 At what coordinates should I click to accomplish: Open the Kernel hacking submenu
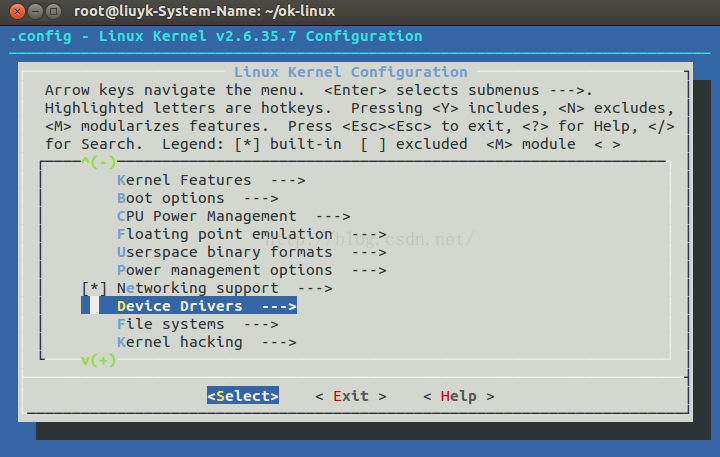pos(207,342)
